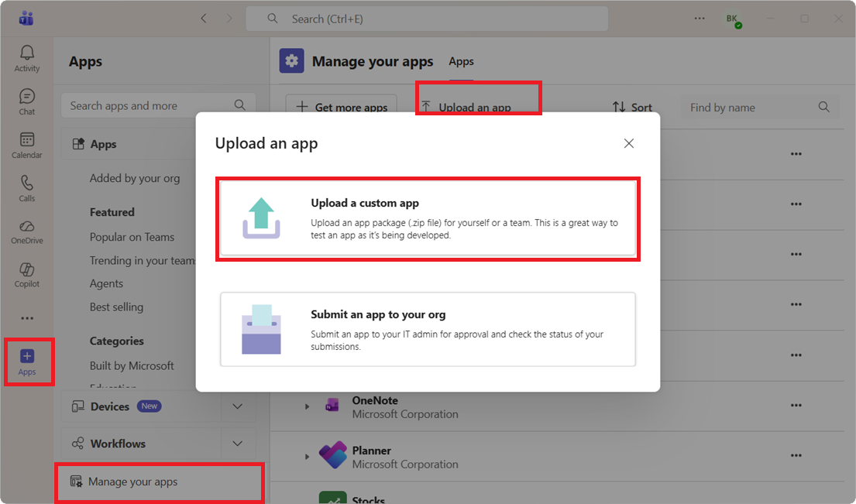The height and width of the screenshot is (504, 856).
Task: Choose Submit an app to your org
Action: pyautogui.click(x=428, y=330)
